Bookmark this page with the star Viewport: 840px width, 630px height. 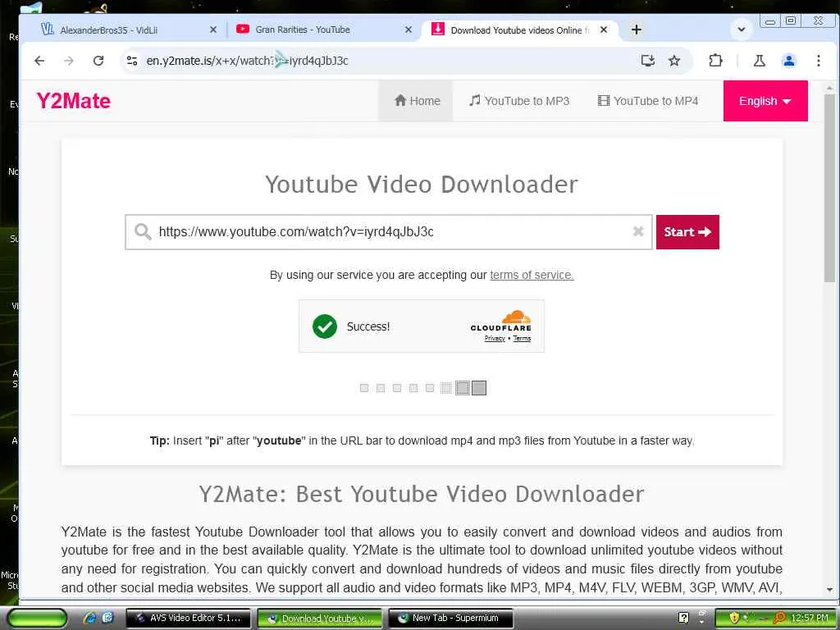click(x=674, y=61)
